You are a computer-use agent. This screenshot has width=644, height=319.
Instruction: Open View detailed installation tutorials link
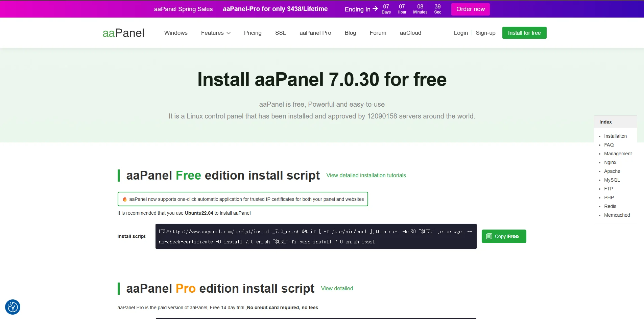click(x=366, y=176)
